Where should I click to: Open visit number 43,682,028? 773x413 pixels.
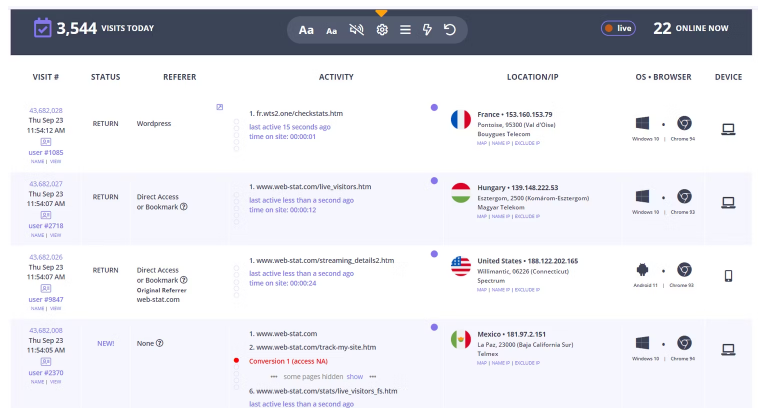pyautogui.click(x=46, y=110)
